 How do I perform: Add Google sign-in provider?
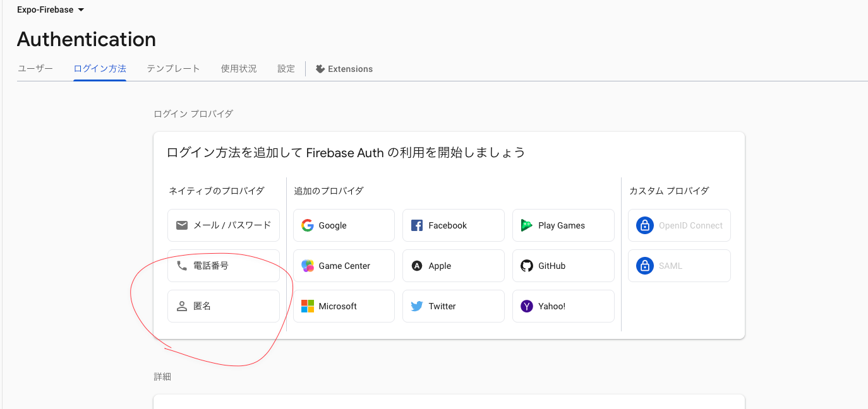click(344, 225)
